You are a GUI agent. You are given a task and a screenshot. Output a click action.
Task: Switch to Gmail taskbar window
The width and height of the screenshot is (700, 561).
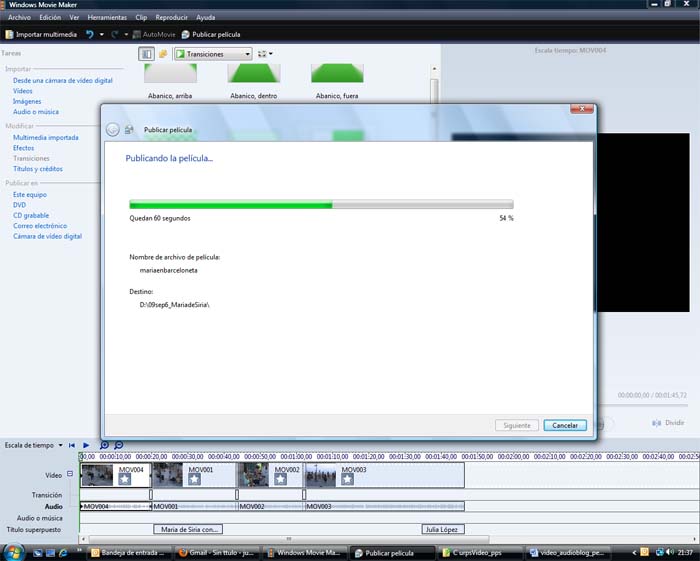(216, 553)
